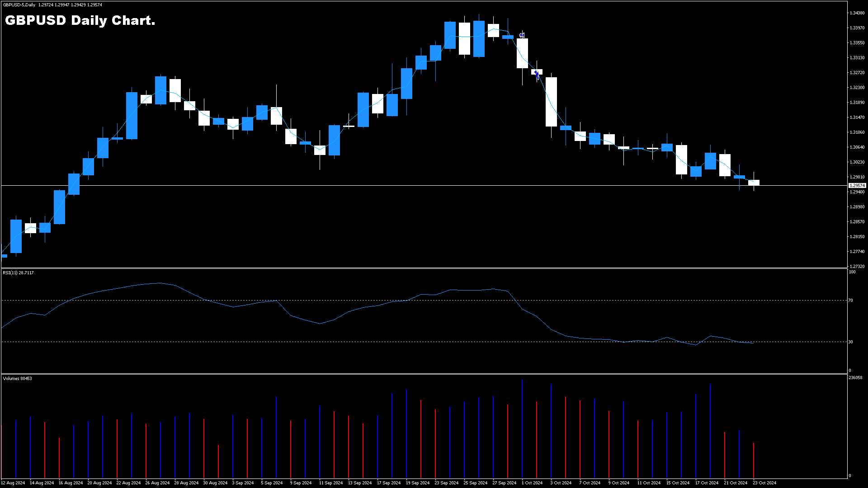Click the GBPUSD-5,Daily symbol header text
The height and width of the screenshot is (488, 868).
pos(19,5)
